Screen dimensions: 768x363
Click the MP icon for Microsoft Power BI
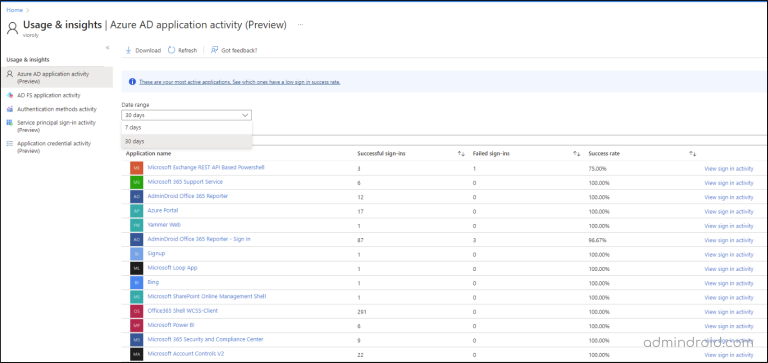[x=137, y=326]
